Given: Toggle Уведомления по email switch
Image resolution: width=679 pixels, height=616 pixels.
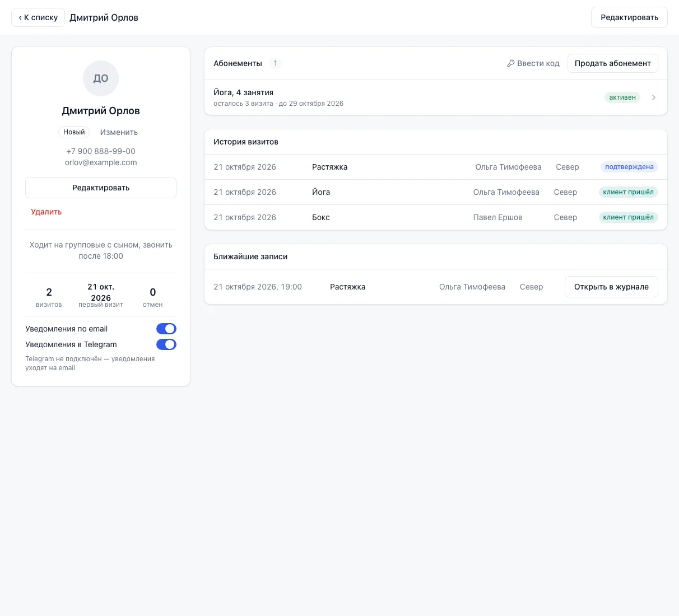Looking at the screenshot, I should pos(166,329).
